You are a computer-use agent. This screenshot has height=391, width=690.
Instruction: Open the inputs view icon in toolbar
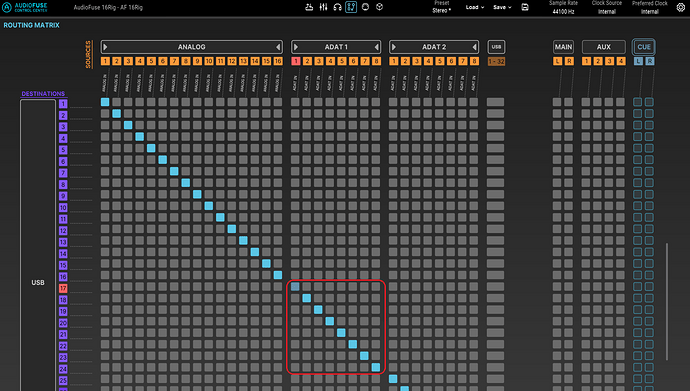[309, 7]
